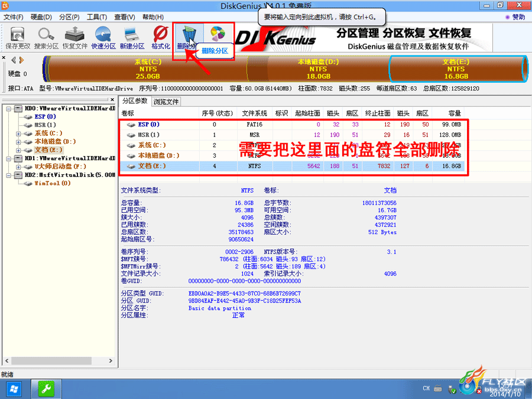Click the tree panel scrollbar right arrow
Image resolution: width=532 pixels, height=399 pixels.
[x=111, y=361]
